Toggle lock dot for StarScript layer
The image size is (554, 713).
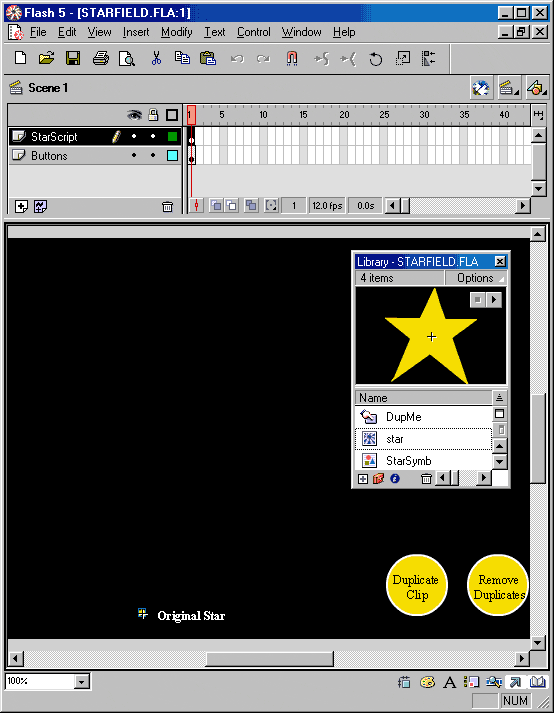pos(153,136)
